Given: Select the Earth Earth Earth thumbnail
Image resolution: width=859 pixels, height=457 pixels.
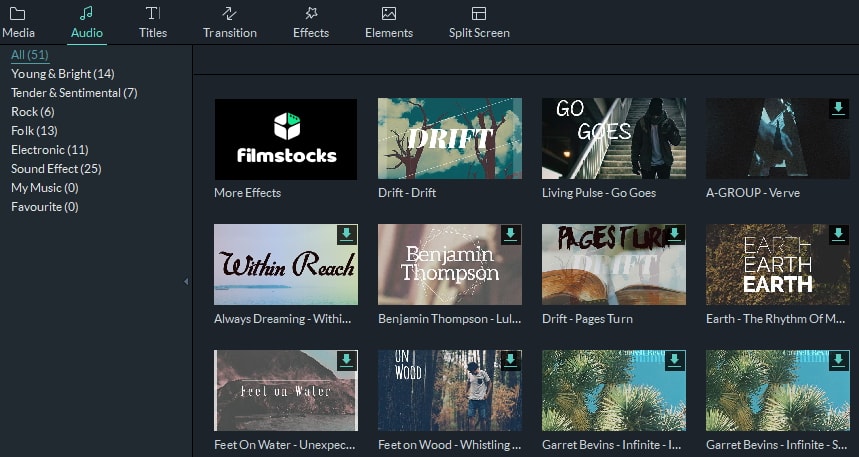Looking at the screenshot, I should point(777,265).
